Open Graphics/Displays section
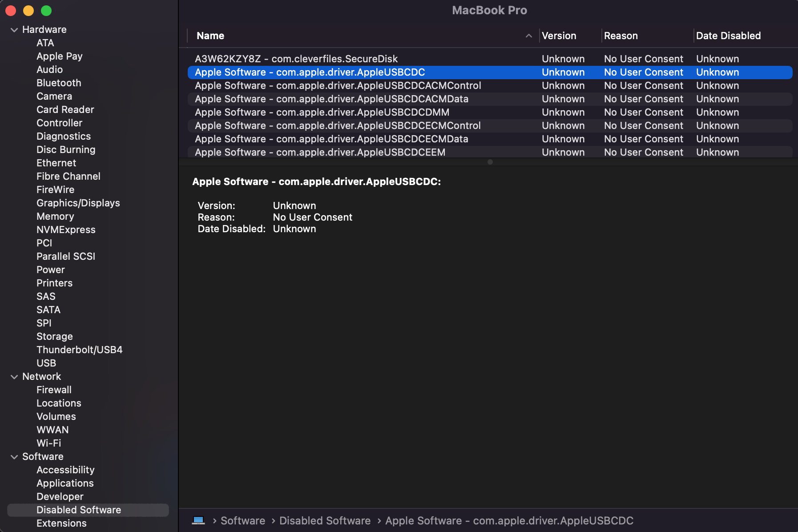This screenshot has height=532, width=798. tap(78, 203)
